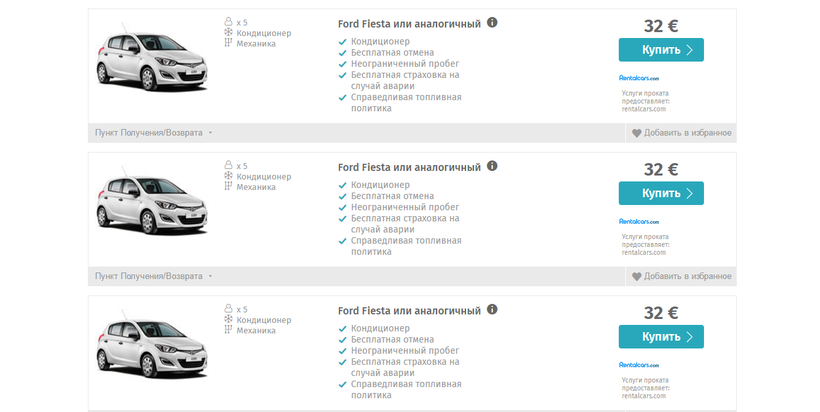Toggle the 'Добавить в избранное' heart for the second car
This screenshot has height=412, width=820.
coord(636,277)
